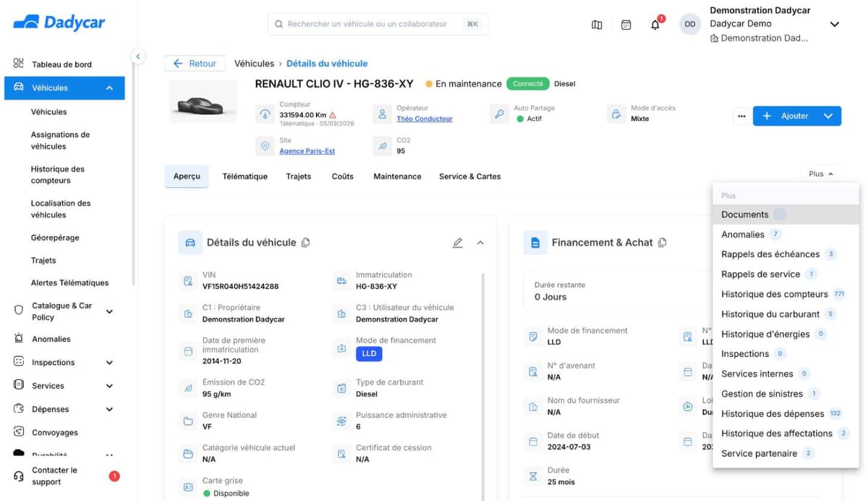Click the Auto Partage key icon
Image resolution: width=868 pixels, height=501 pixels.
pos(499,114)
